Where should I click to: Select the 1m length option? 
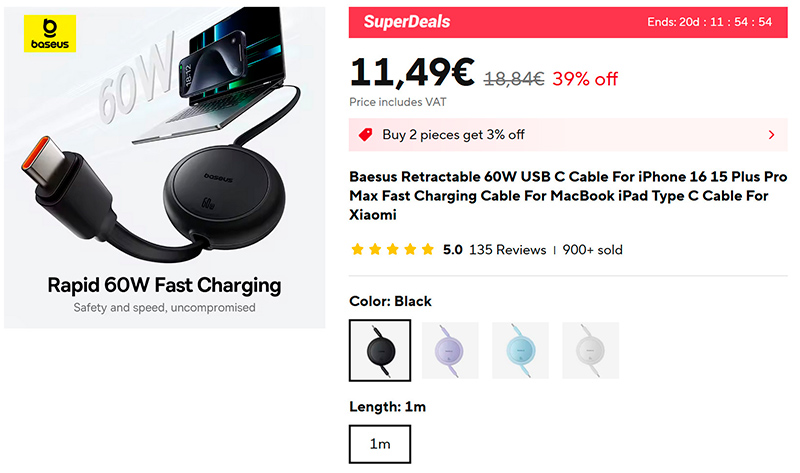click(380, 444)
